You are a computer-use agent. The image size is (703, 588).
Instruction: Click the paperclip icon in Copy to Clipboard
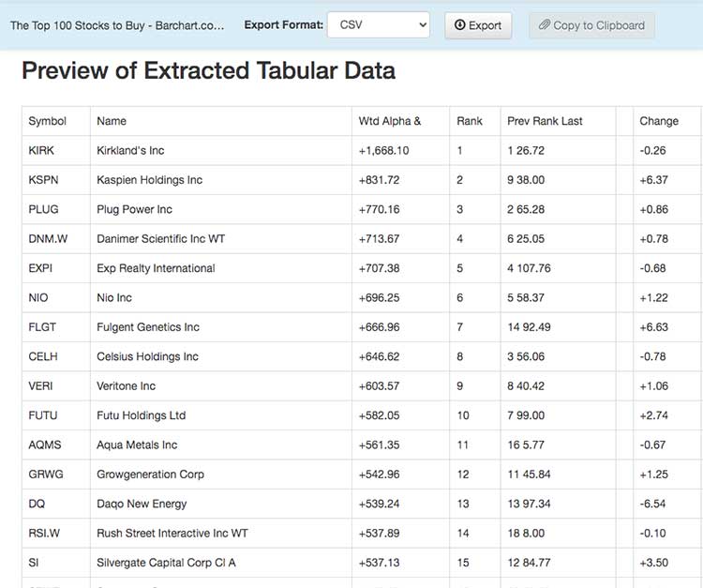tap(545, 25)
